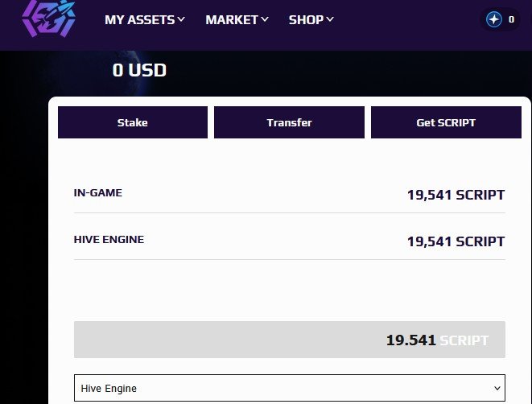Expand the chevron next to MY ASSETS
Screen dimensions: 532x404
pyautogui.click(x=181, y=19)
